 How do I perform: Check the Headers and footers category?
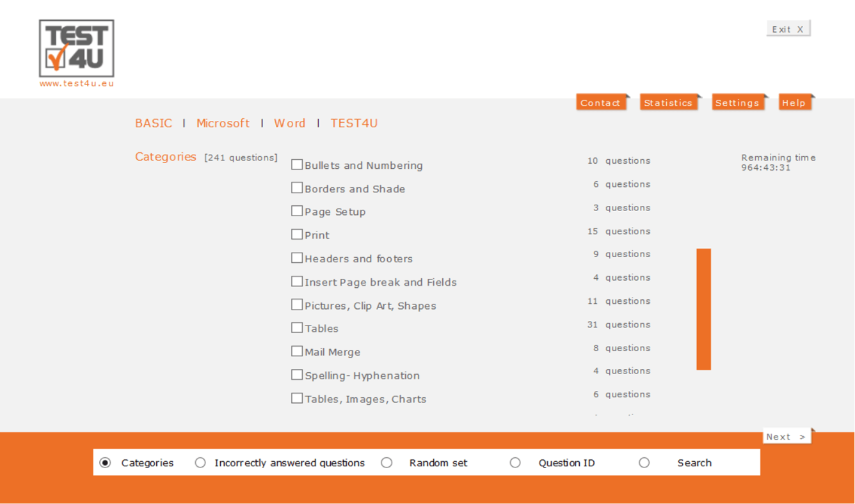(x=297, y=258)
